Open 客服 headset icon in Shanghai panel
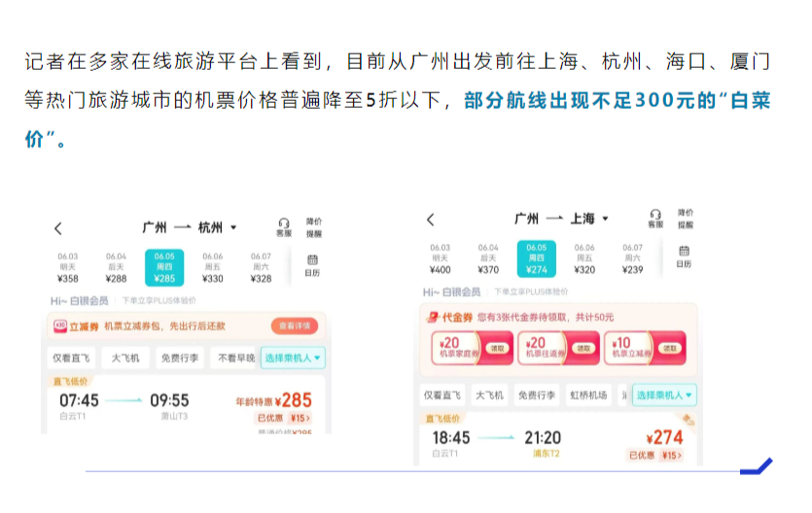This screenshot has height=513, width=812. click(x=655, y=219)
